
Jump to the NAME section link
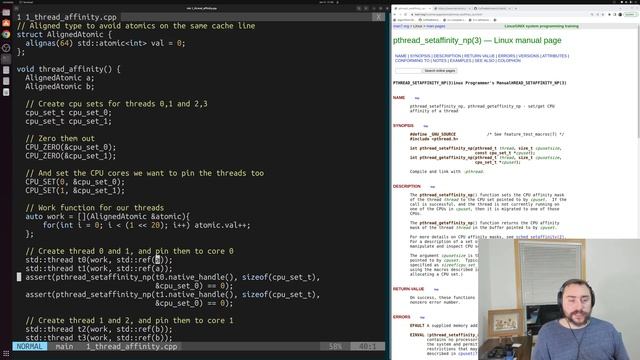(401, 56)
